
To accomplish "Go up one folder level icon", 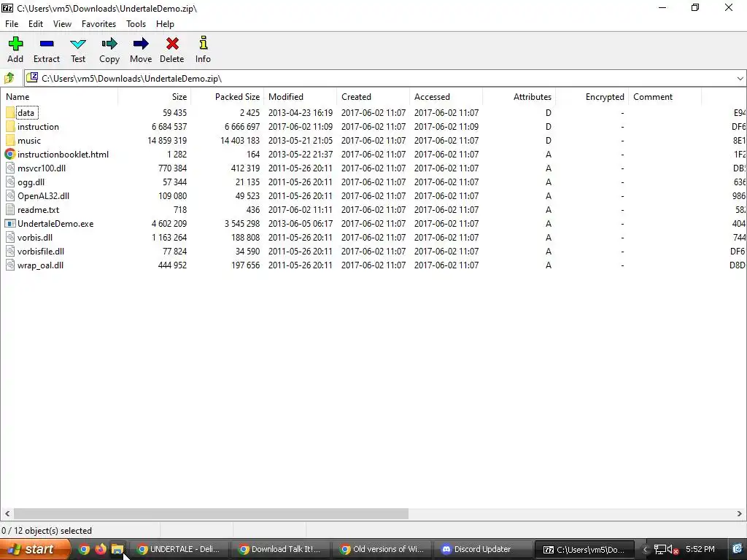I will 9,78.
